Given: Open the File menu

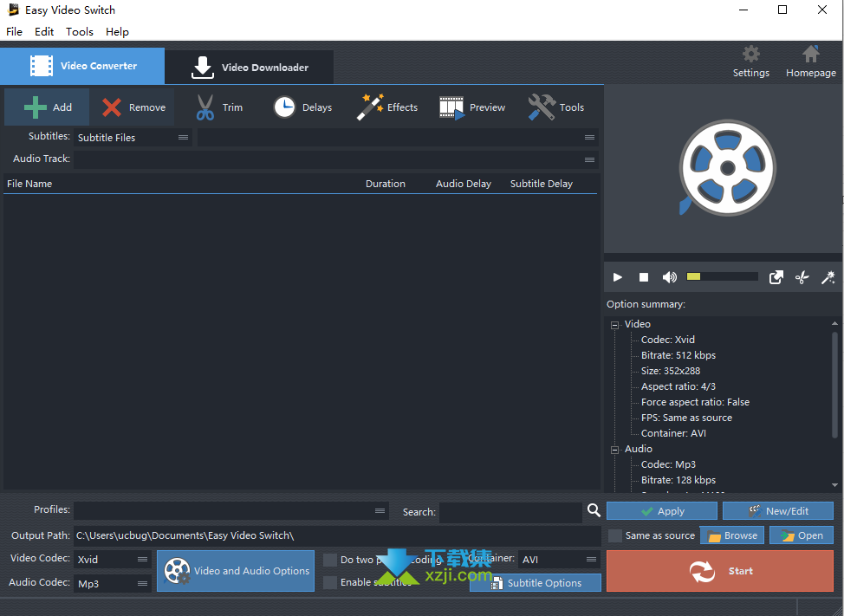Looking at the screenshot, I should pyautogui.click(x=15, y=32).
